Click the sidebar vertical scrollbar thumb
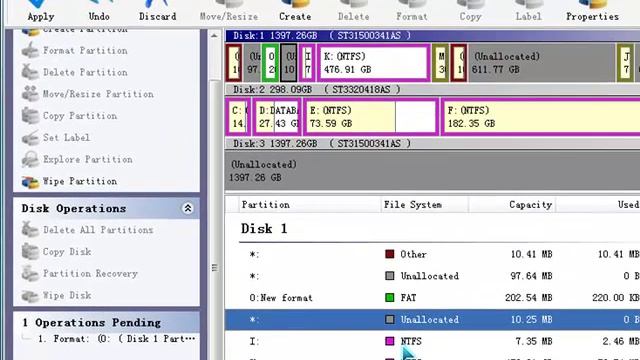This screenshot has width=640, height=360. [214, 220]
